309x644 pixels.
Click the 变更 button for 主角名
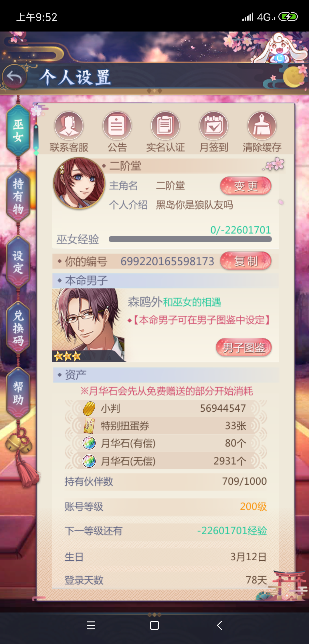[246, 186]
